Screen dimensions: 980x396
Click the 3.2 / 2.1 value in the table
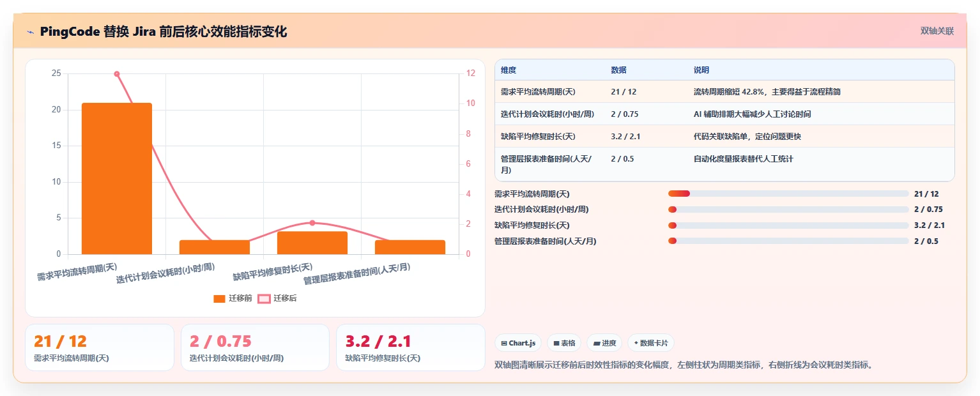click(625, 137)
